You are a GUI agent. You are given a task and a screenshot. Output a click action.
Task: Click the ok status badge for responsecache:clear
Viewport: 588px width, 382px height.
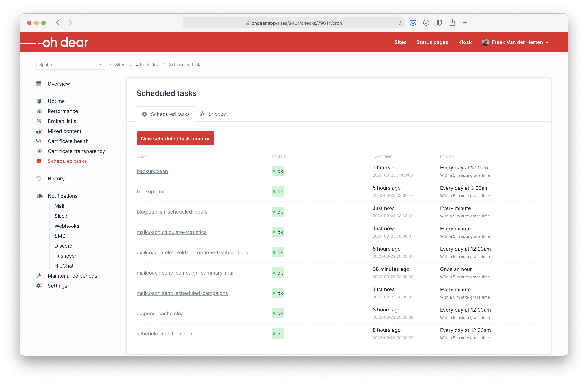(x=278, y=313)
